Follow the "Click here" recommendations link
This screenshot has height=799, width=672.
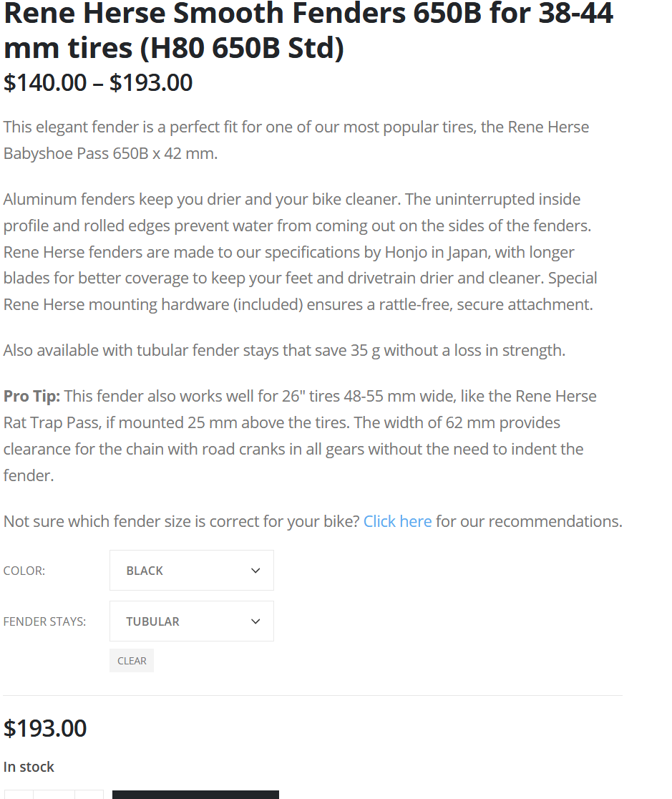point(397,521)
